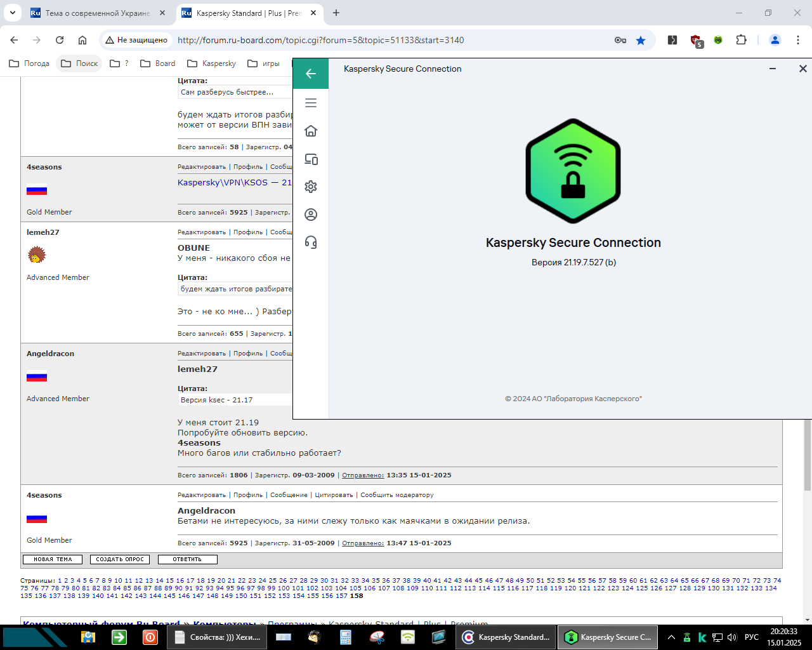Click the 'СОЗДАТЬ ОПРОС' forum button
The width and height of the screenshot is (812, 650).
(120, 559)
